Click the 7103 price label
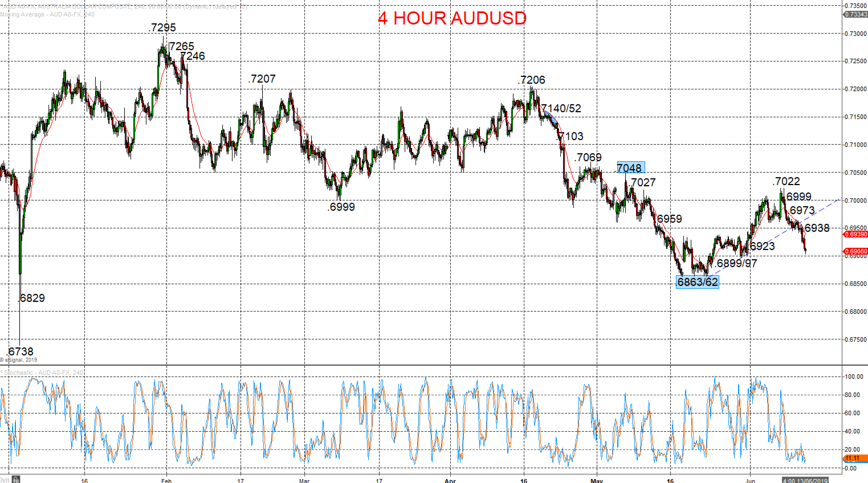 pos(570,136)
